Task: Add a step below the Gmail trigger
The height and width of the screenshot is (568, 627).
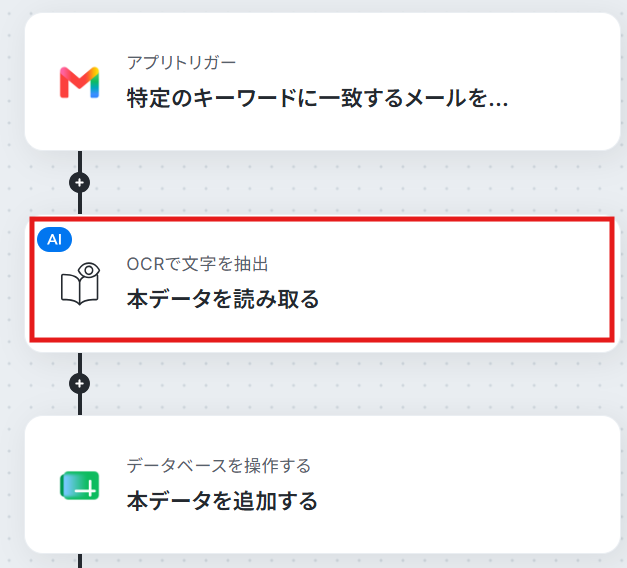Action: coord(80,183)
